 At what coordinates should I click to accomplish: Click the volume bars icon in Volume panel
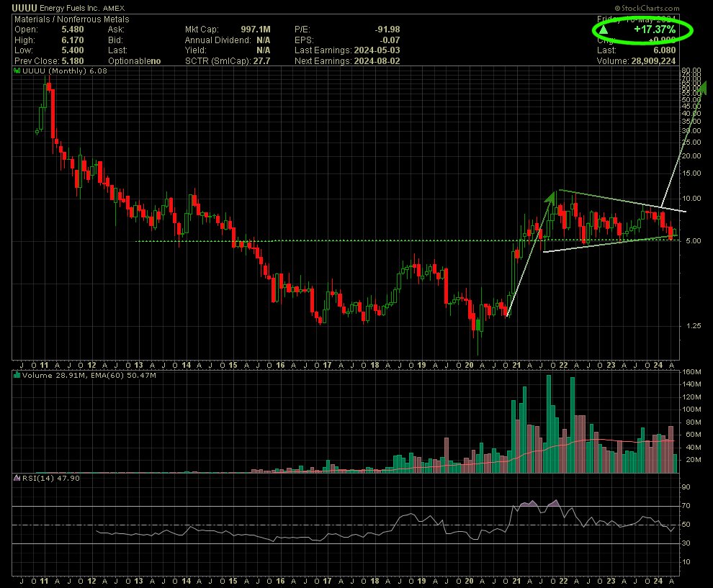click(x=17, y=375)
